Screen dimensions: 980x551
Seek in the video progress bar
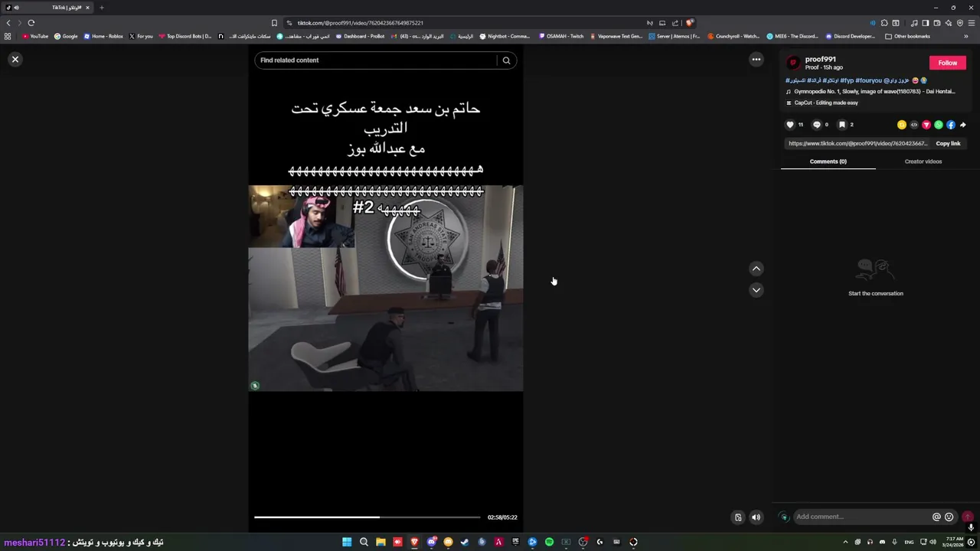(x=367, y=517)
